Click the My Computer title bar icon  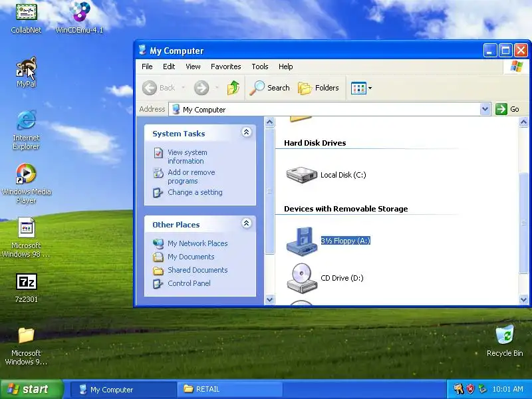(142, 51)
